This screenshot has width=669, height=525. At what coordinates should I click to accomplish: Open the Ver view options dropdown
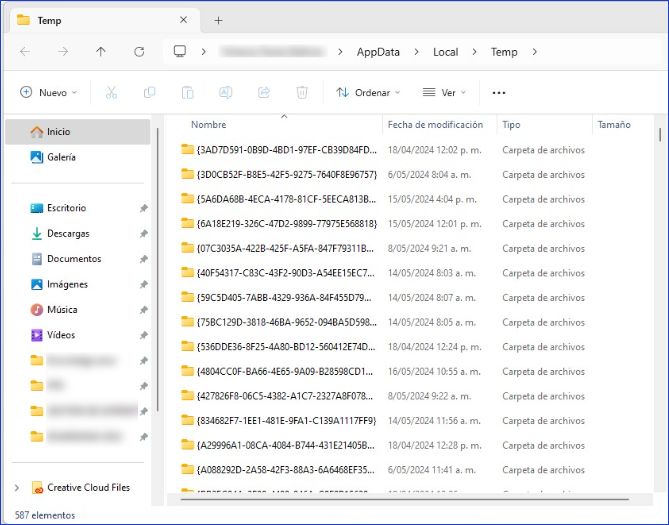(439, 92)
